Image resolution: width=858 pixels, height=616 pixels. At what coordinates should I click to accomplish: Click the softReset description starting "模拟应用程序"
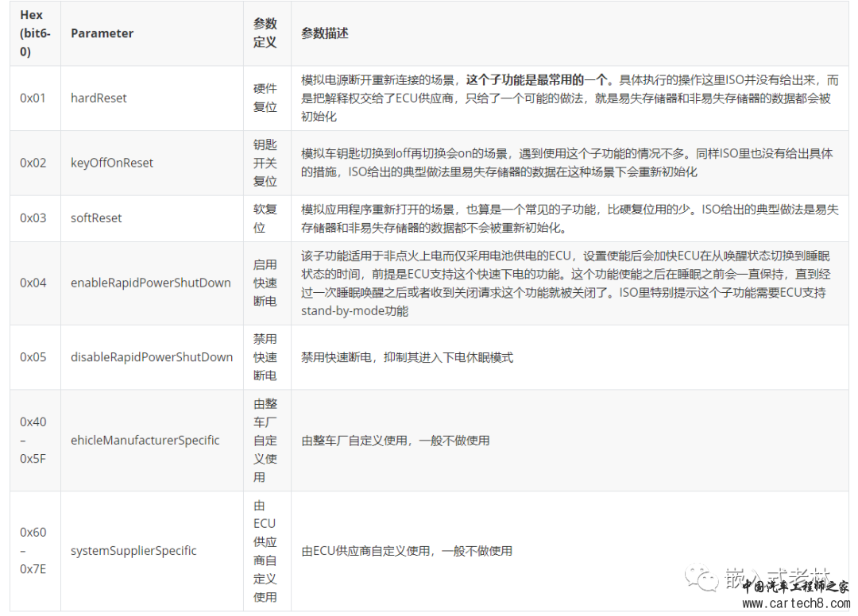570,218
